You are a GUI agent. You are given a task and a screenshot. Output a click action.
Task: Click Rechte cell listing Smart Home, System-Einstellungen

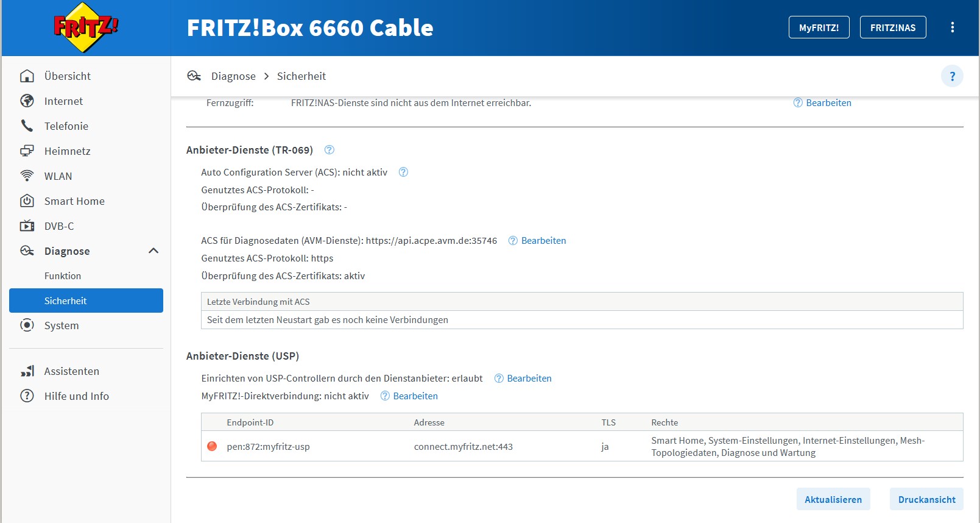[x=788, y=447]
